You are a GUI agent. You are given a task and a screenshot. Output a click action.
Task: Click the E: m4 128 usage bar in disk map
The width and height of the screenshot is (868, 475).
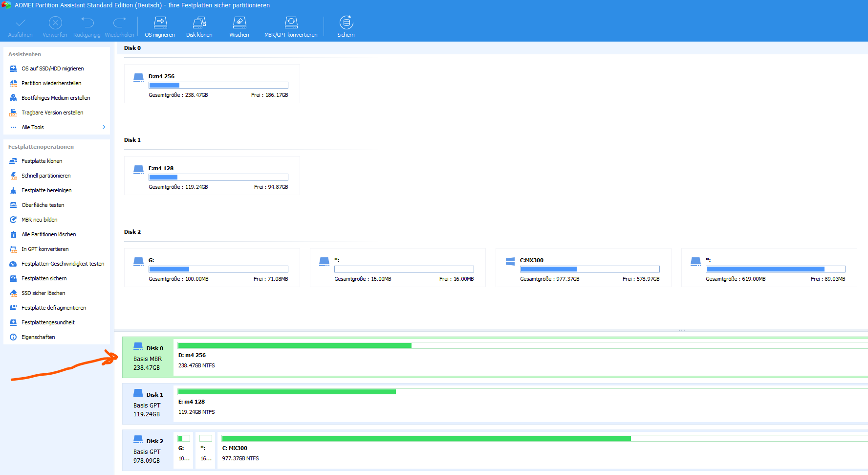tap(523, 392)
